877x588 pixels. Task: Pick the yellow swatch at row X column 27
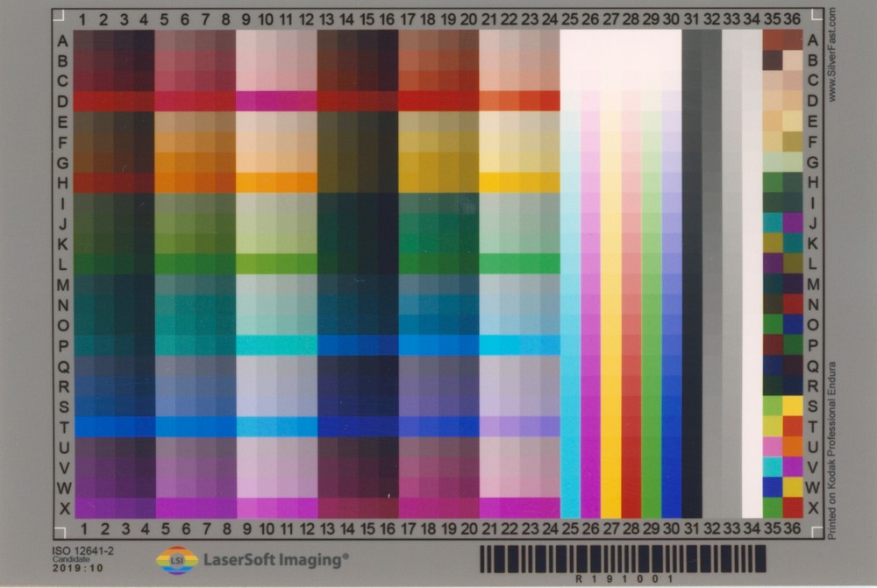tap(610, 507)
